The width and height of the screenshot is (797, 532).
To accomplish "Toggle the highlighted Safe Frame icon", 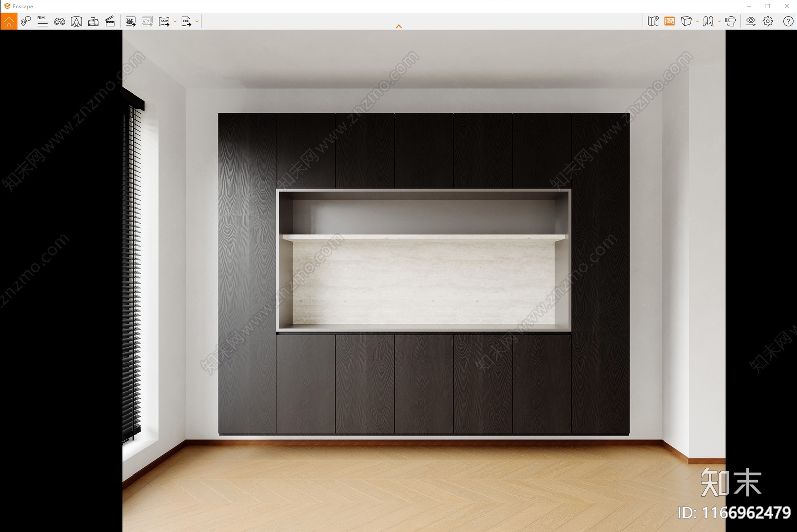I will click(x=670, y=21).
